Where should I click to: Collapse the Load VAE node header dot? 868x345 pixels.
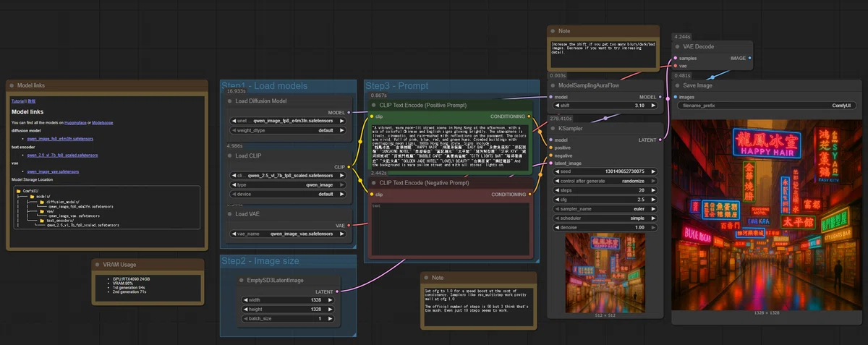(x=229, y=214)
